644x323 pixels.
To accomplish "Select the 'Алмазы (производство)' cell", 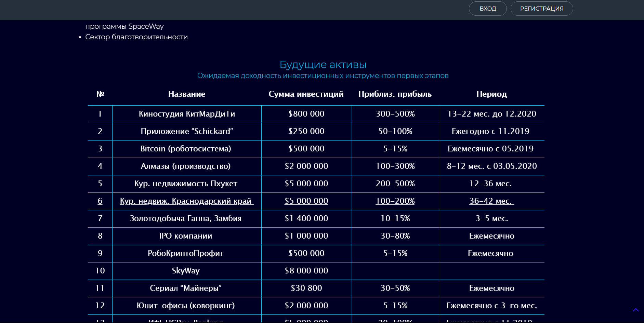I will 187,166.
